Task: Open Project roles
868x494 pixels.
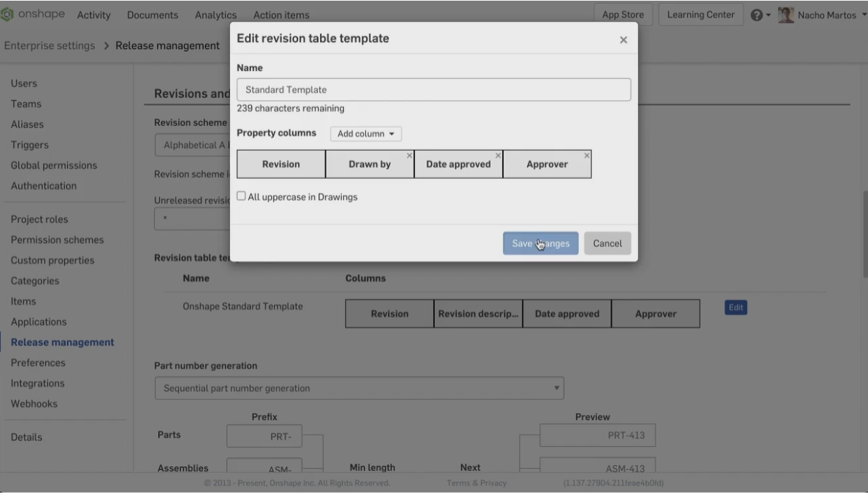Action: [39, 219]
